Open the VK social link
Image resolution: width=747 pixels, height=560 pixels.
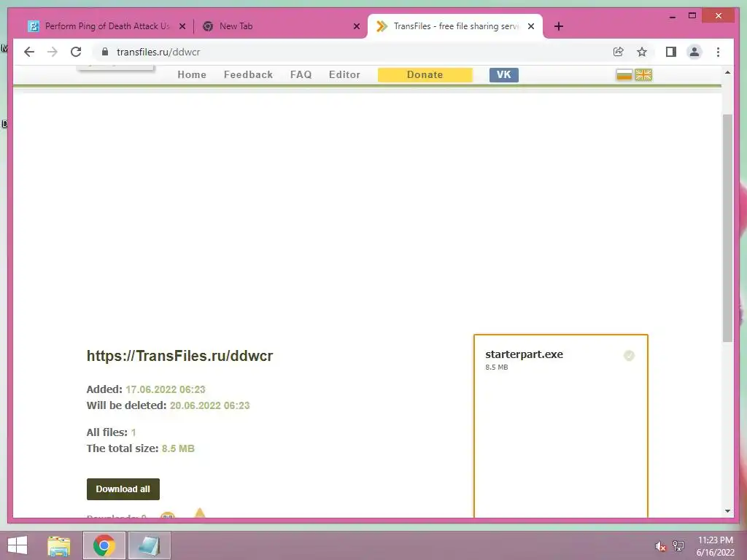click(x=503, y=75)
